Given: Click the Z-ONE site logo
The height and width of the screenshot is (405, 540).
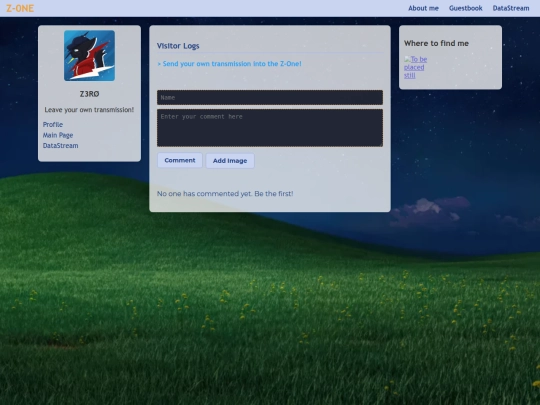Looking at the screenshot, I should (x=20, y=8).
